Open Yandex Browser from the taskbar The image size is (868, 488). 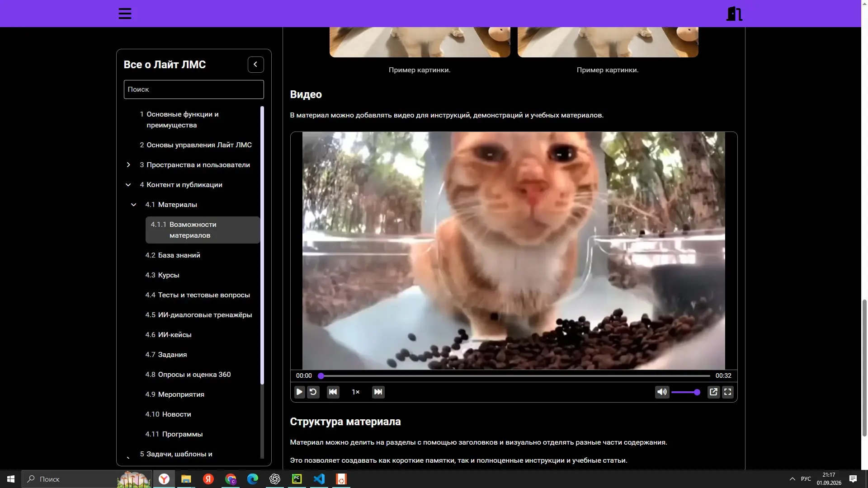[164, 479]
